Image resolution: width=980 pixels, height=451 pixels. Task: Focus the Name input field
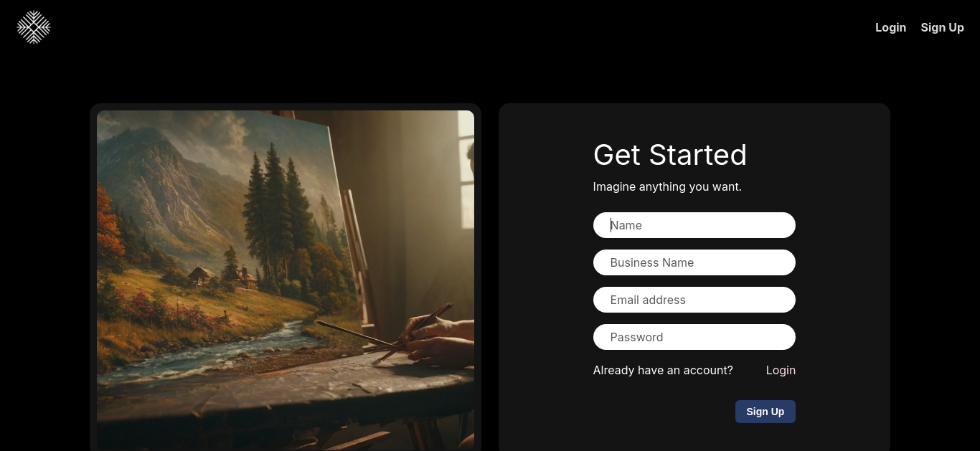[694, 225]
